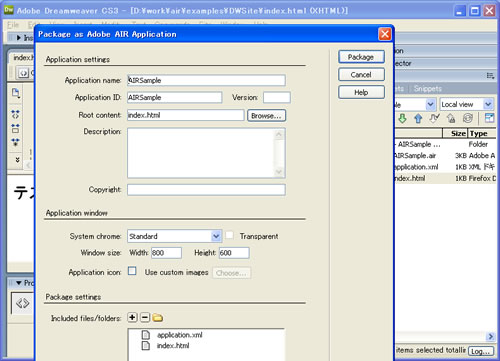Screen dimensions: 500x361
Task: Click the Dreamweaver app icon in title bar
Action: [9, 10]
